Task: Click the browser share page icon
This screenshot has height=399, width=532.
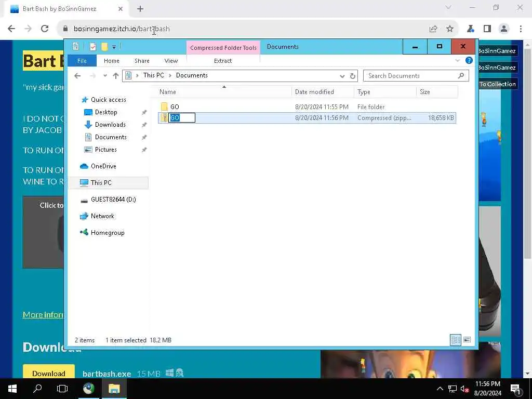Action: click(x=433, y=29)
